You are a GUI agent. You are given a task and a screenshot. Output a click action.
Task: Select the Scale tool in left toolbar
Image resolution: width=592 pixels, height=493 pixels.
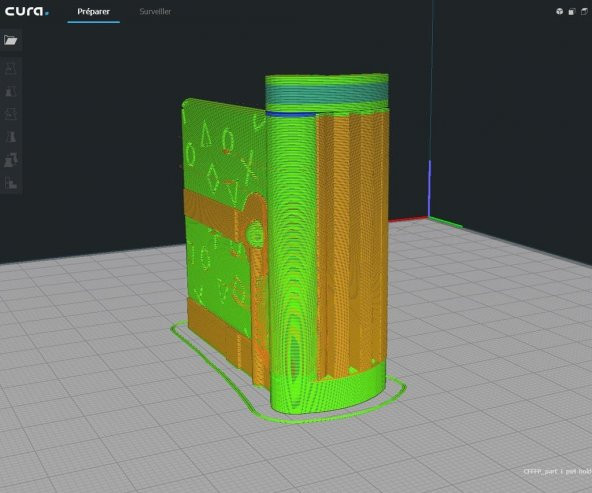tap(11, 91)
